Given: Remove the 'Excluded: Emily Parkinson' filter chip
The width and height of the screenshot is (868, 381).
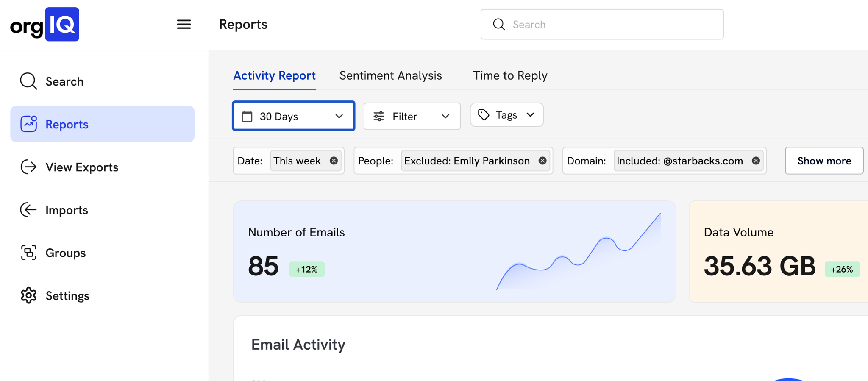Looking at the screenshot, I should pyautogui.click(x=542, y=161).
